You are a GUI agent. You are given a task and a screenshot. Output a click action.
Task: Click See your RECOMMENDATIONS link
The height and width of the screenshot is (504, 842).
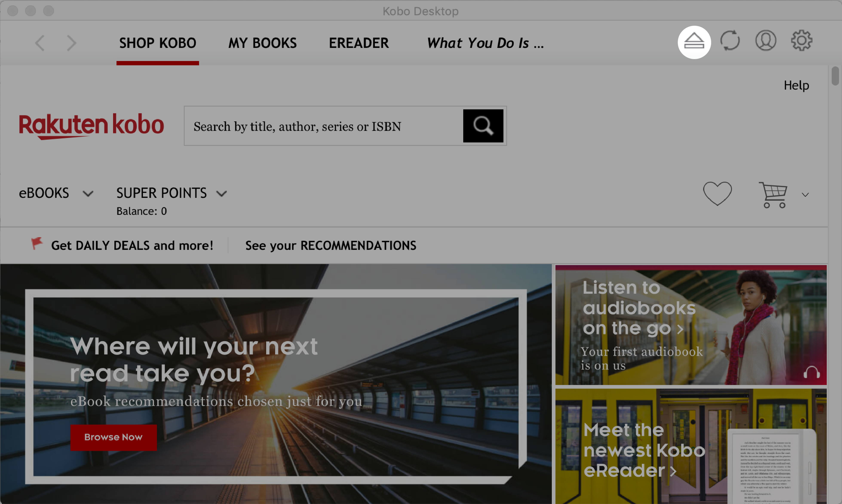(x=331, y=245)
